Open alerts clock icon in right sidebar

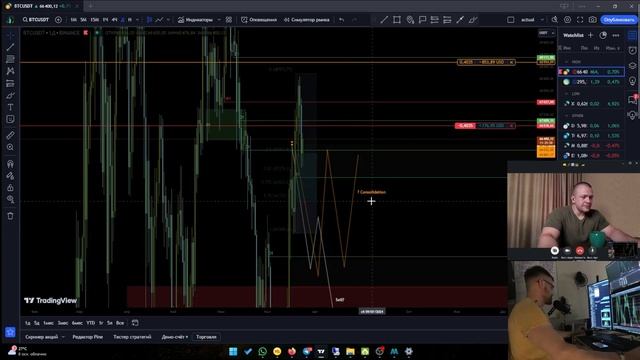632,50
